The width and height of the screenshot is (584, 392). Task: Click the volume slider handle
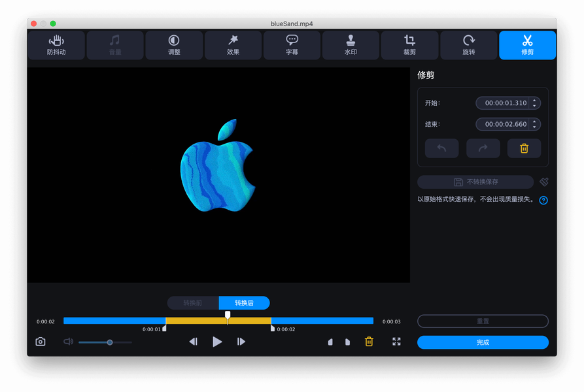pyautogui.click(x=110, y=342)
